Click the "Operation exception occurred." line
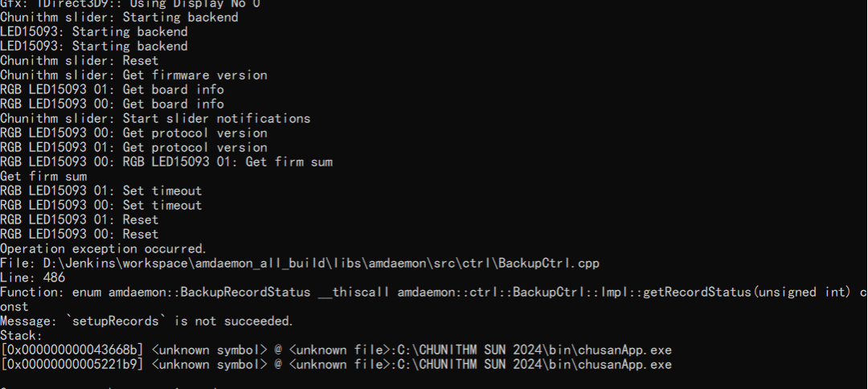The image size is (868, 389). (103, 248)
